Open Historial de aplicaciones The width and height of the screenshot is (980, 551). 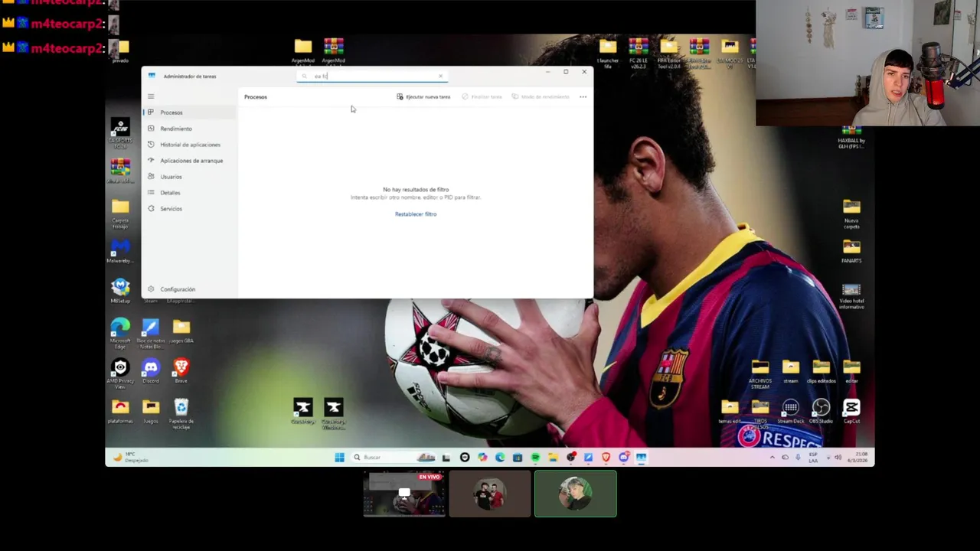coord(189,145)
